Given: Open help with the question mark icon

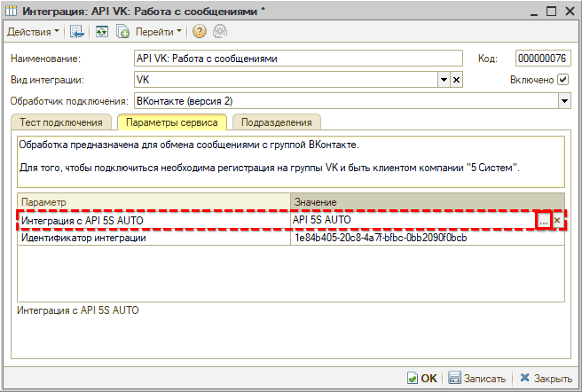Looking at the screenshot, I should 199,31.
